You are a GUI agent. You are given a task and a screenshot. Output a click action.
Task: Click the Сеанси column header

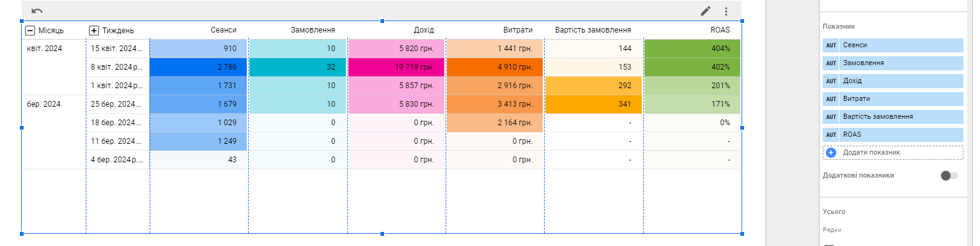tap(224, 30)
